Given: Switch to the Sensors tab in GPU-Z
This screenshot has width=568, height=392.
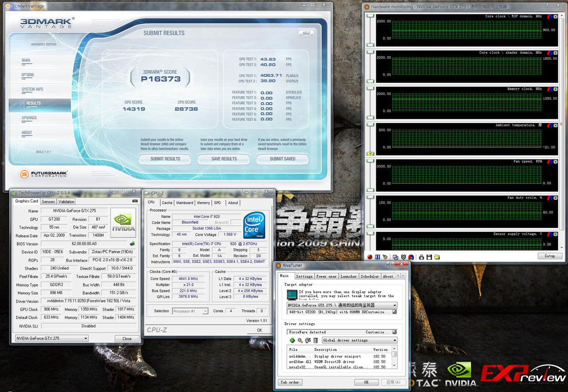Looking at the screenshot, I should [x=48, y=202].
